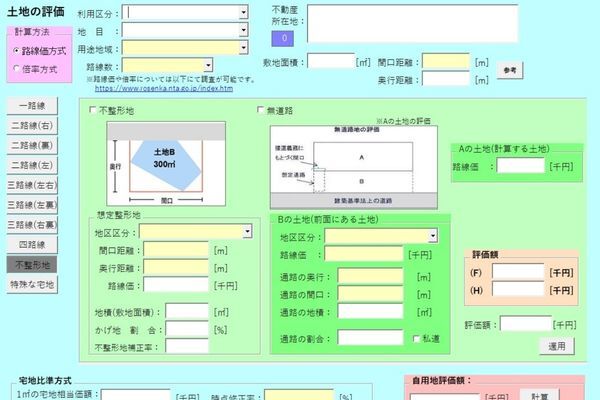Screen dimensions: 600x400
Task: Expand the 地目 dropdown list
Action: [243, 30]
